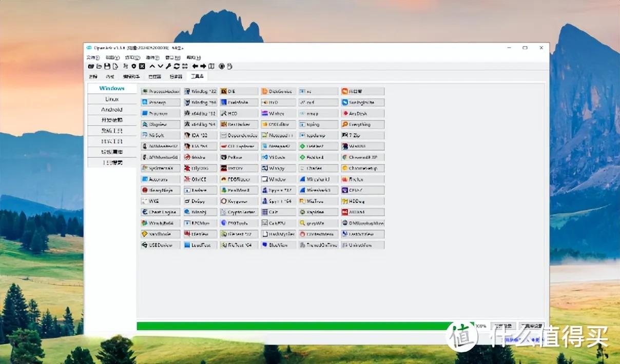Launch the DIE tool

pos(238,91)
